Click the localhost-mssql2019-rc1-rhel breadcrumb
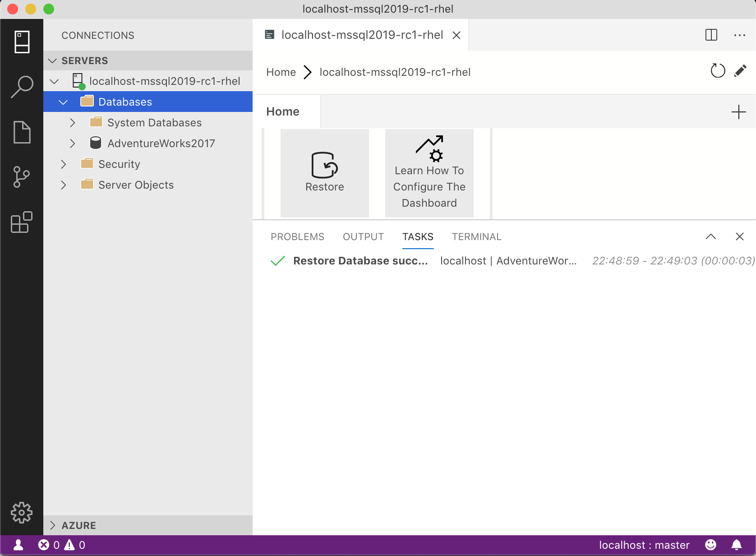Image resolution: width=756 pixels, height=556 pixels. pos(395,72)
